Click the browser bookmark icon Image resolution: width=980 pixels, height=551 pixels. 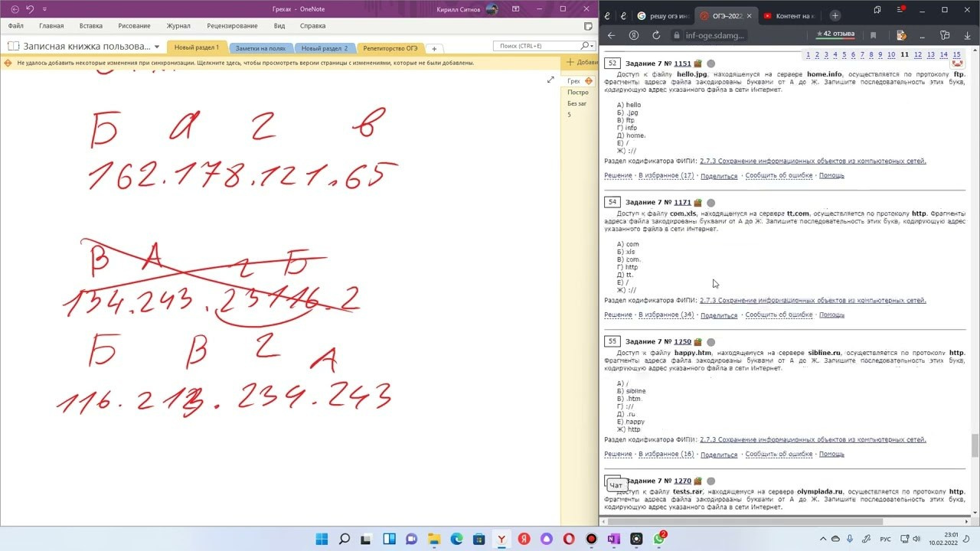coord(873,35)
